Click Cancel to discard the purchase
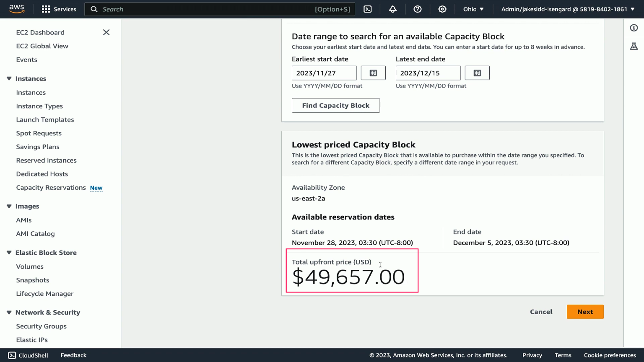The image size is (644, 362). 541,312
